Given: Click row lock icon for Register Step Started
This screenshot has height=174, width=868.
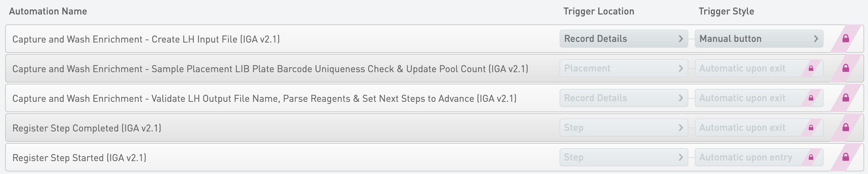Looking at the screenshot, I should (845, 157).
